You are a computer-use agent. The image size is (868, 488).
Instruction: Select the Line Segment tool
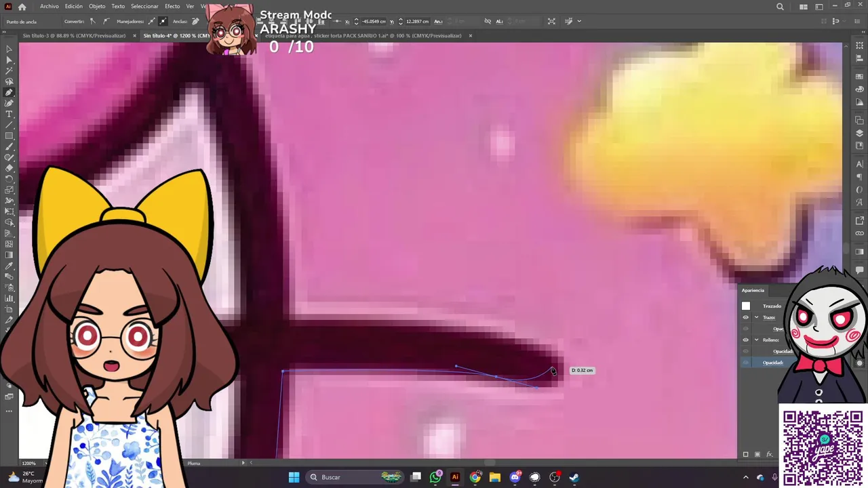(9, 125)
